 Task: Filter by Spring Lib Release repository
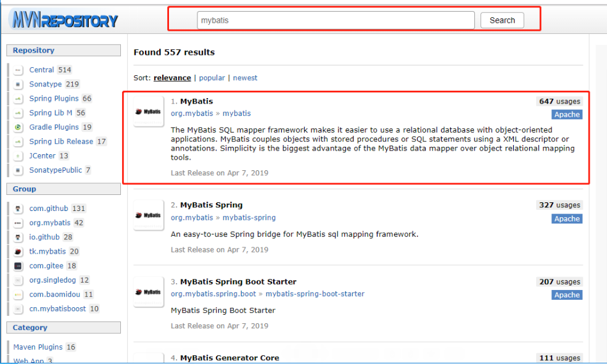pos(61,142)
